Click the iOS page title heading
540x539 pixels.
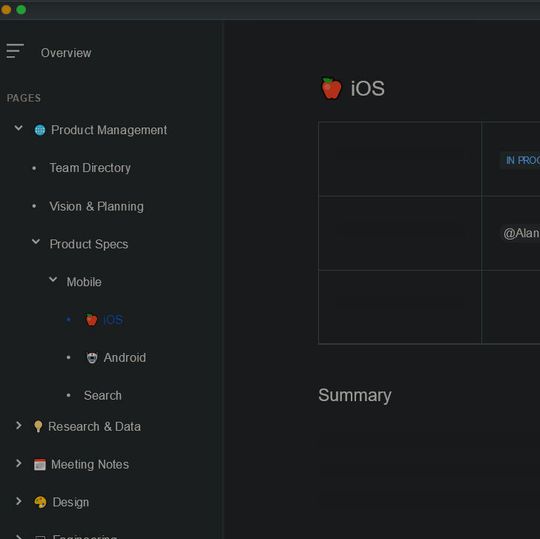tap(367, 89)
